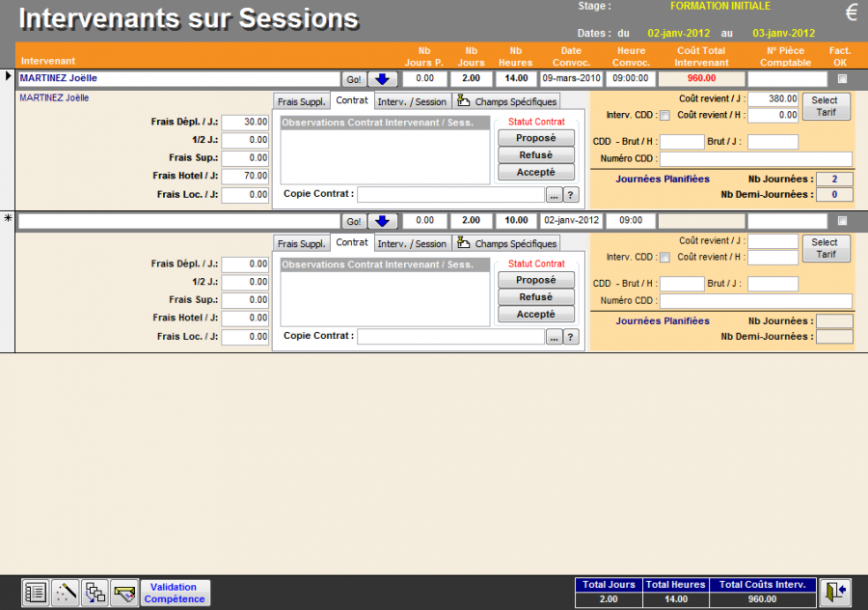Switch to Frais Suppl. tab in first record
The image size is (868, 610).
pyautogui.click(x=301, y=101)
